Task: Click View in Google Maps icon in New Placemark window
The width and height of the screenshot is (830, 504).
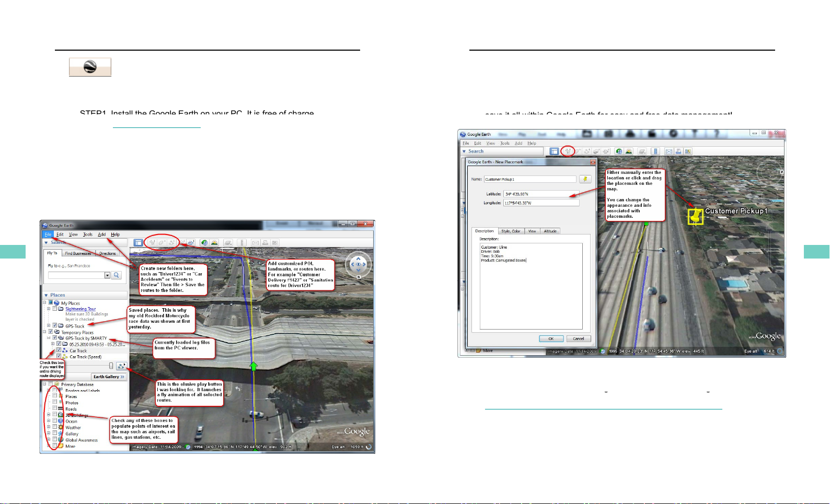Action: (688, 151)
